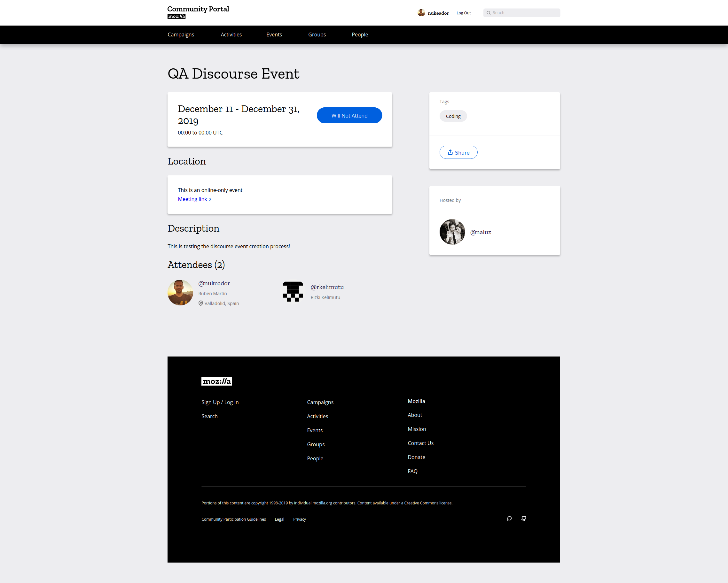Click the Share button
This screenshot has height=583, width=728.
[458, 152]
